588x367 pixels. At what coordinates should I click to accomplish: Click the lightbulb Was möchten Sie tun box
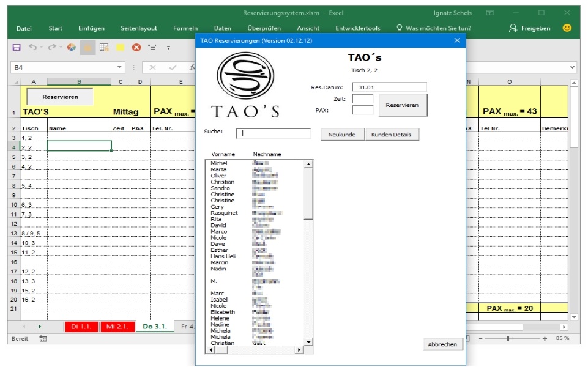(434, 28)
